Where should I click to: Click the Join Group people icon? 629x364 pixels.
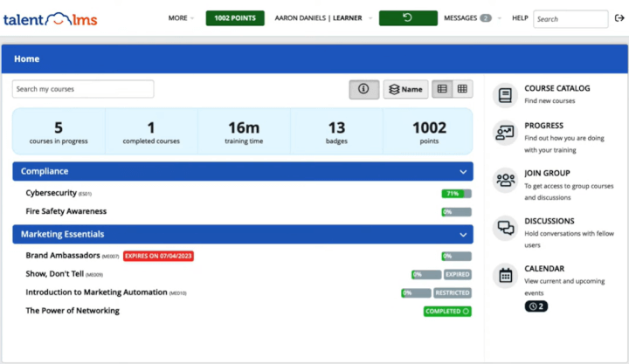[505, 180]
